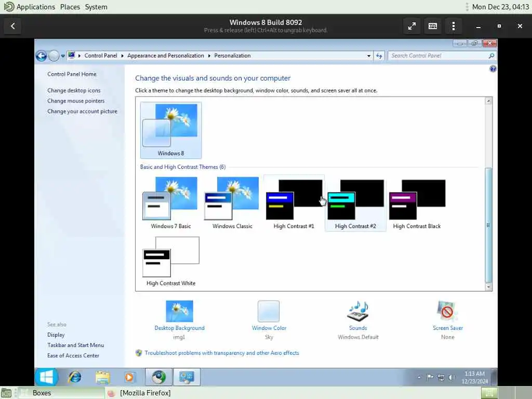Click the search magnifier icon

tap(491, 56)
